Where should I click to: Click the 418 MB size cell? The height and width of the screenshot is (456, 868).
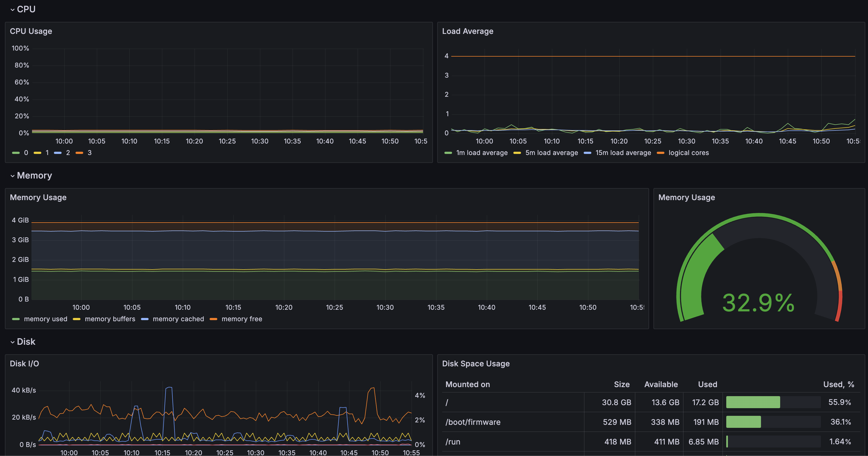click(x=610, y=442)
